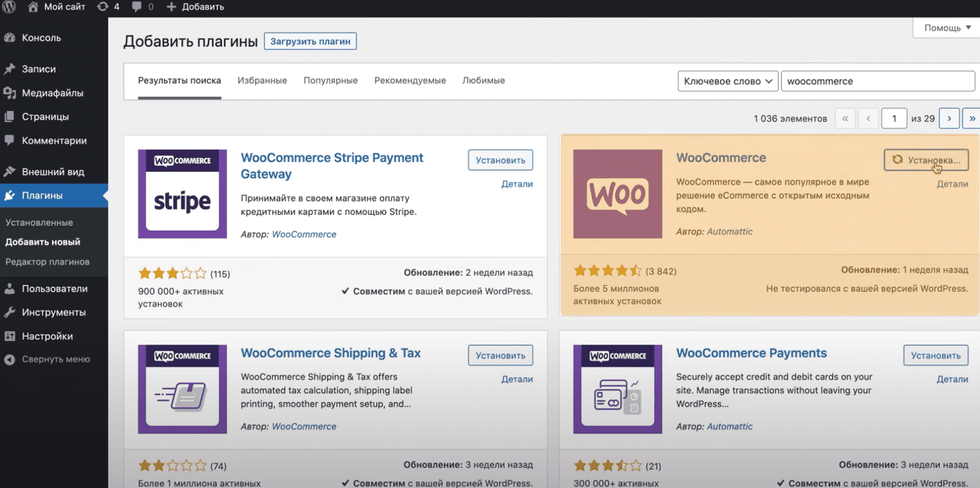Click the 'Более 5 миллионов активных установок' text
Image resolution: width=980 pixels, height=488 pixels.
[617, 295]
